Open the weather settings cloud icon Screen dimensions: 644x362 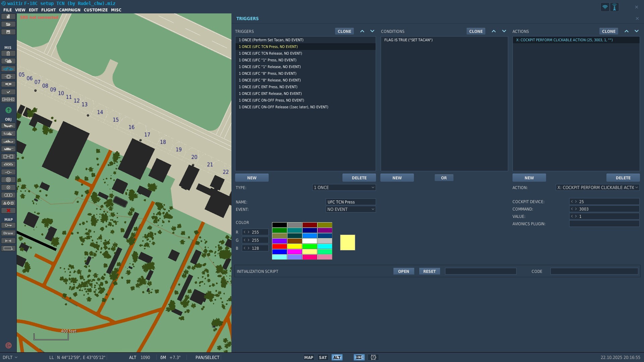click(x=8, y=61)
